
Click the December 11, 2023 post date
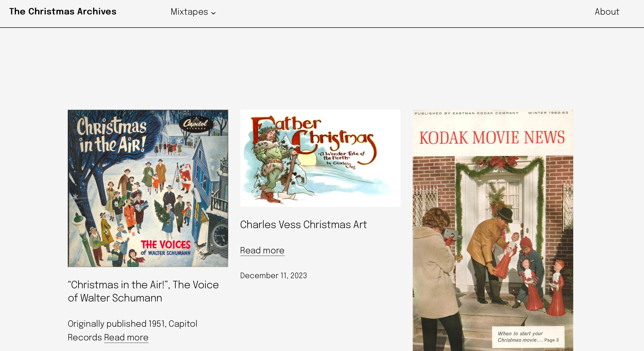click(x=273, y=275)
